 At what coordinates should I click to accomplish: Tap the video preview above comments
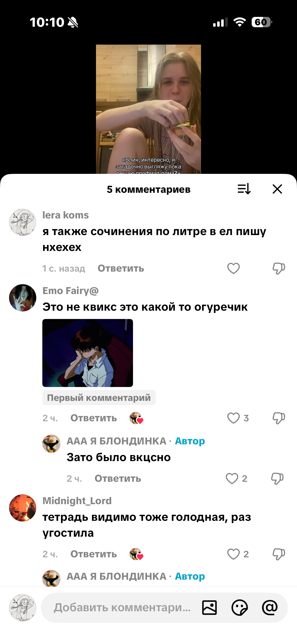click(x=148, y=109)
